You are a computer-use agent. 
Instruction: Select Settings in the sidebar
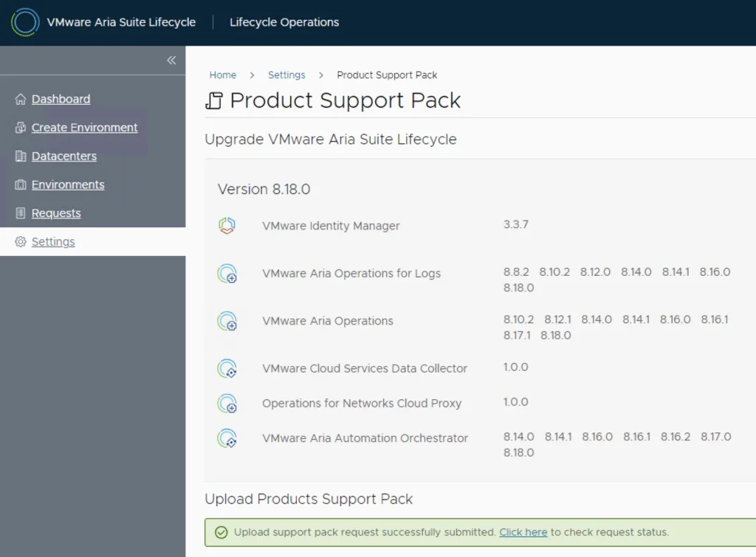(x=53, y=242)
